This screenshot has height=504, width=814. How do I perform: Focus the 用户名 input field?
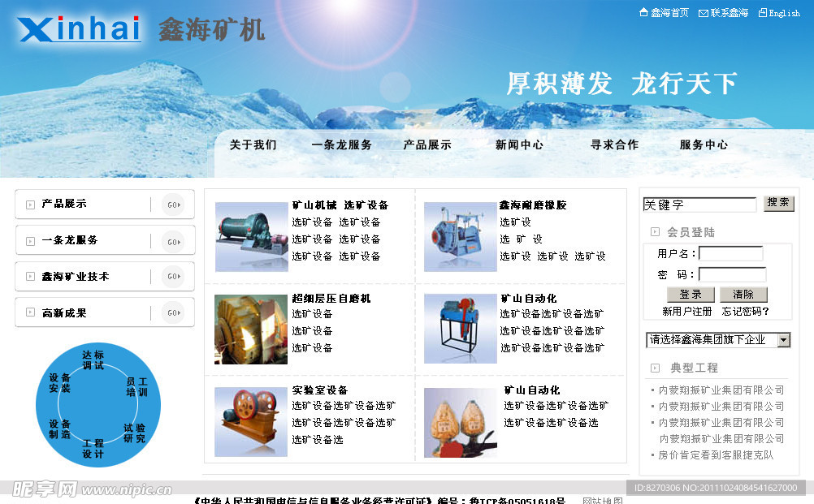[x=731, y=253]
